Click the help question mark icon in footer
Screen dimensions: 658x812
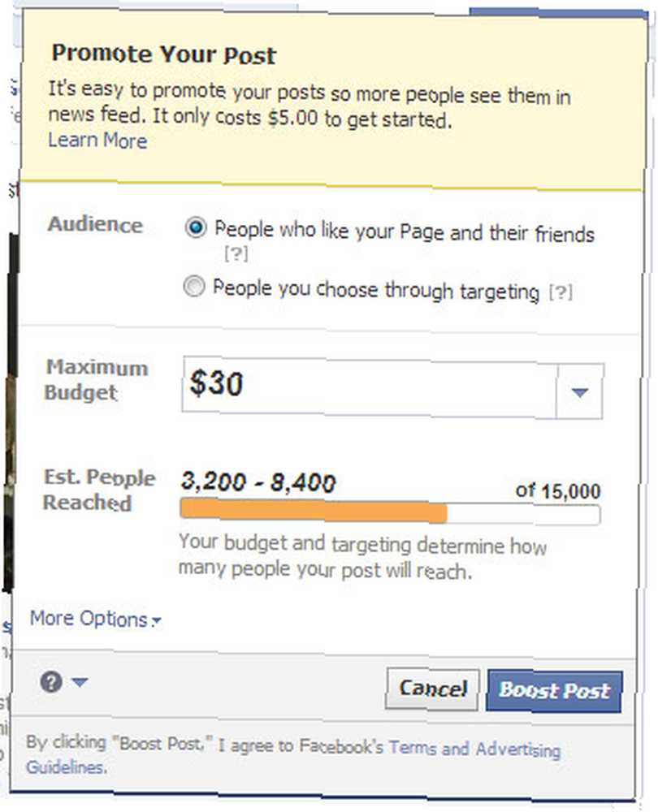51,682
